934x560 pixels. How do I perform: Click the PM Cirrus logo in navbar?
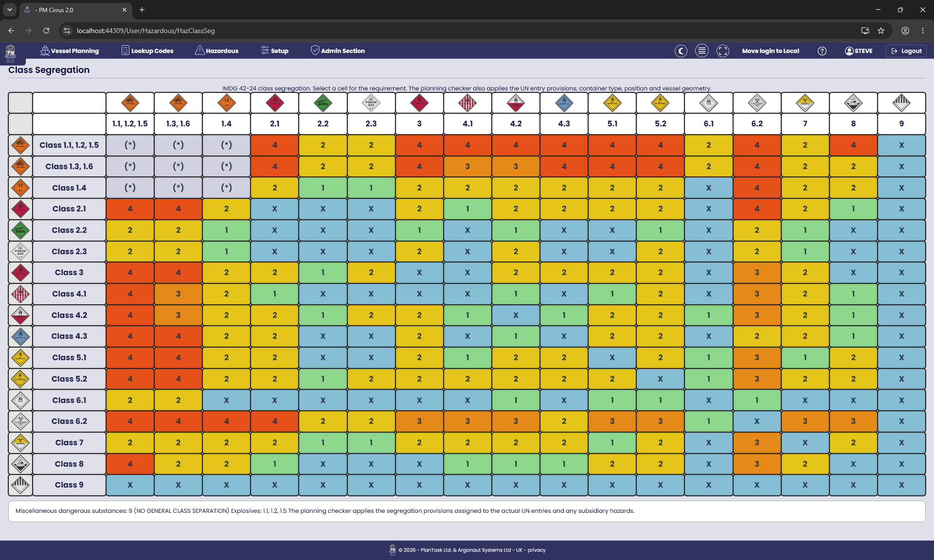(11, 52)
